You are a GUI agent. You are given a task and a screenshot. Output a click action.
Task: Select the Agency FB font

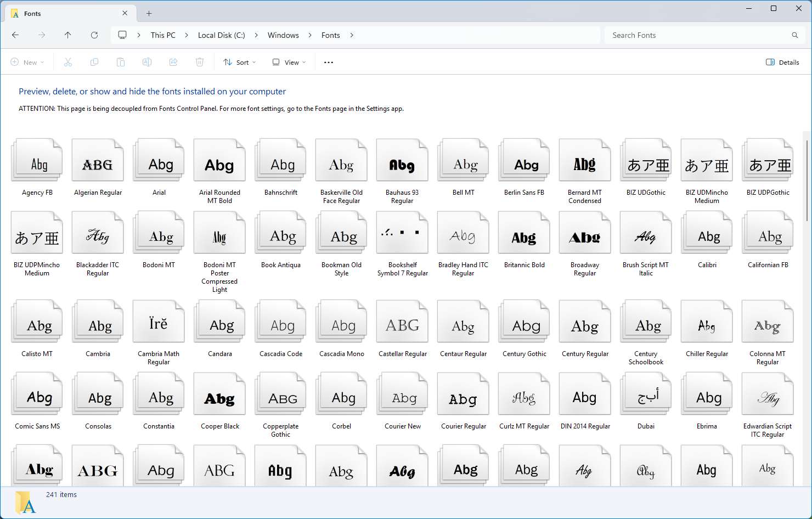[37, 167]
